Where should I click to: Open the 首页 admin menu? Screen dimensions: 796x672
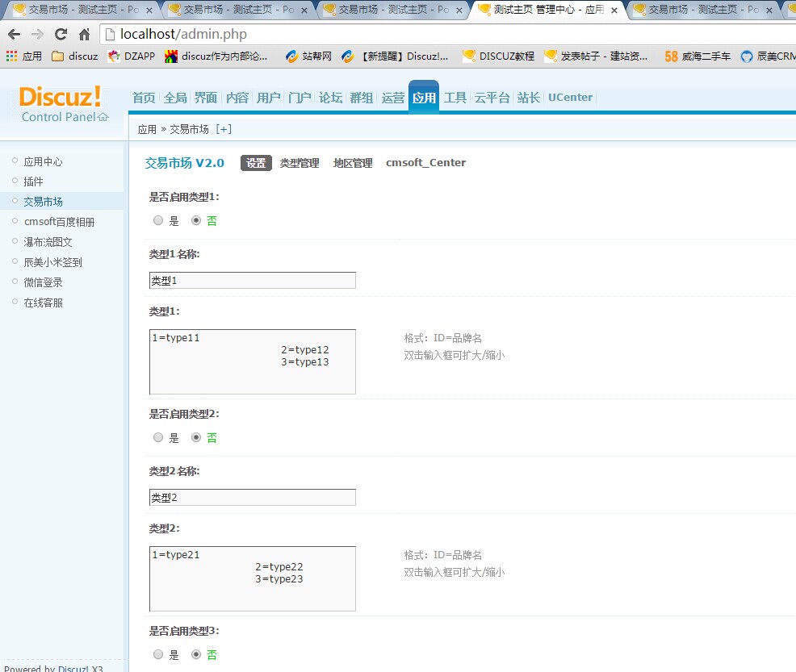pos(144,98)
